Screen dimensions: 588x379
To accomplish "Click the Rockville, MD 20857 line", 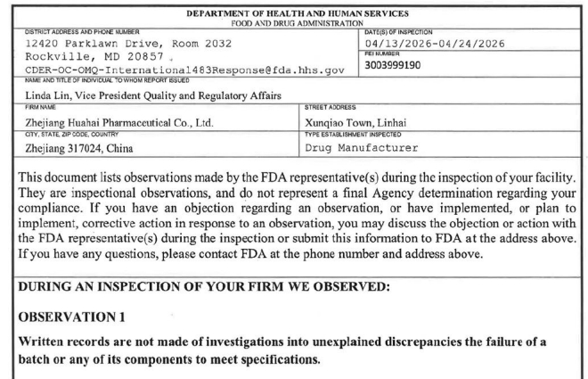I will pyautogui.click(x=94, y=57).
